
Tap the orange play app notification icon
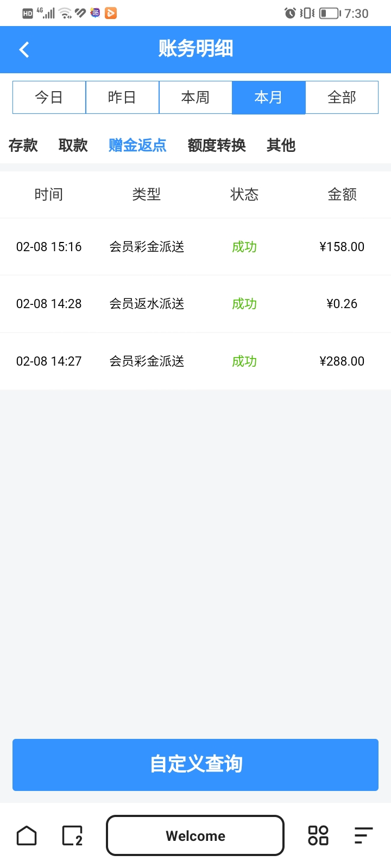111,13
